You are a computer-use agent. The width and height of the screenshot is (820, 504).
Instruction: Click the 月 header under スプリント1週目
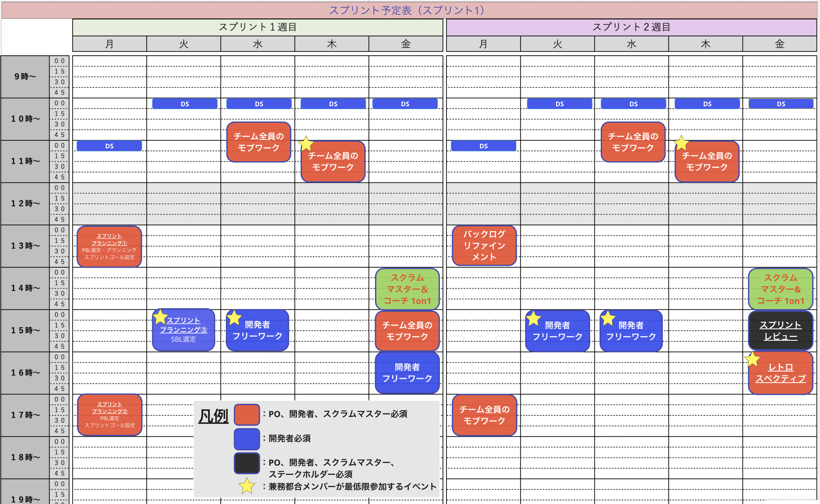[109, 44]
